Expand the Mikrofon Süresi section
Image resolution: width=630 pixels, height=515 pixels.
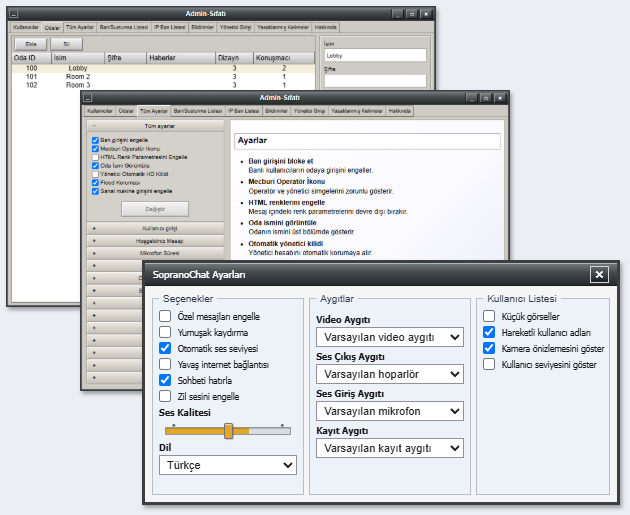(155, 253)
